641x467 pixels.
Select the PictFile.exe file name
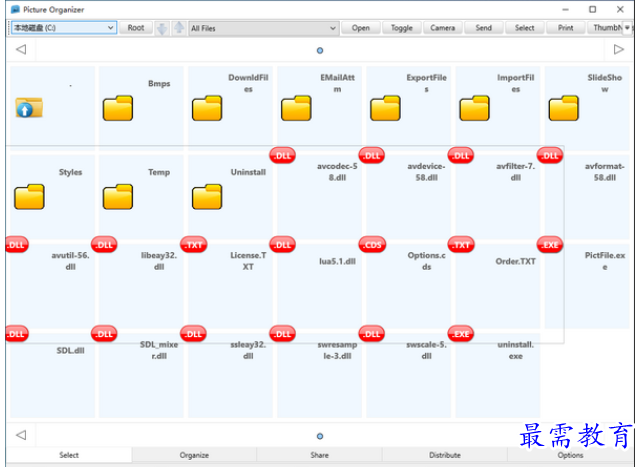[x=605, y=261]
